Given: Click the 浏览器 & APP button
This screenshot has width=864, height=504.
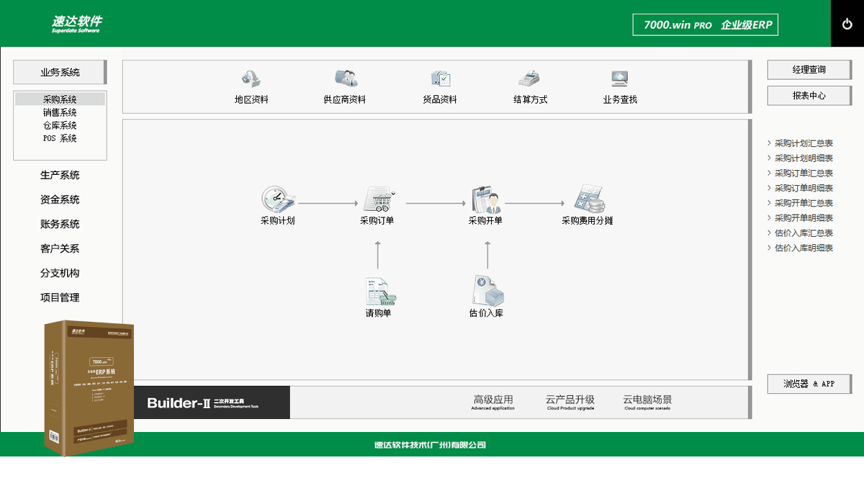Looking at the screenshot, I should click(809, 384).
